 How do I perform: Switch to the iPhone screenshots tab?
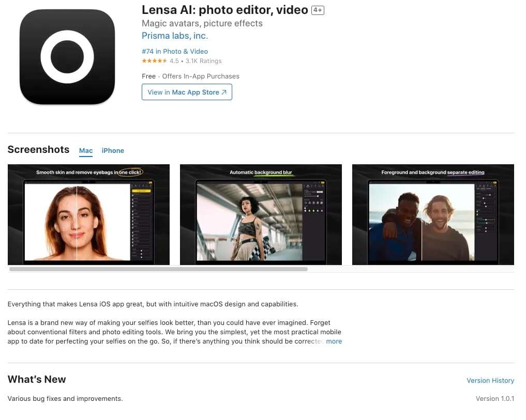click(x=113, y=151)
